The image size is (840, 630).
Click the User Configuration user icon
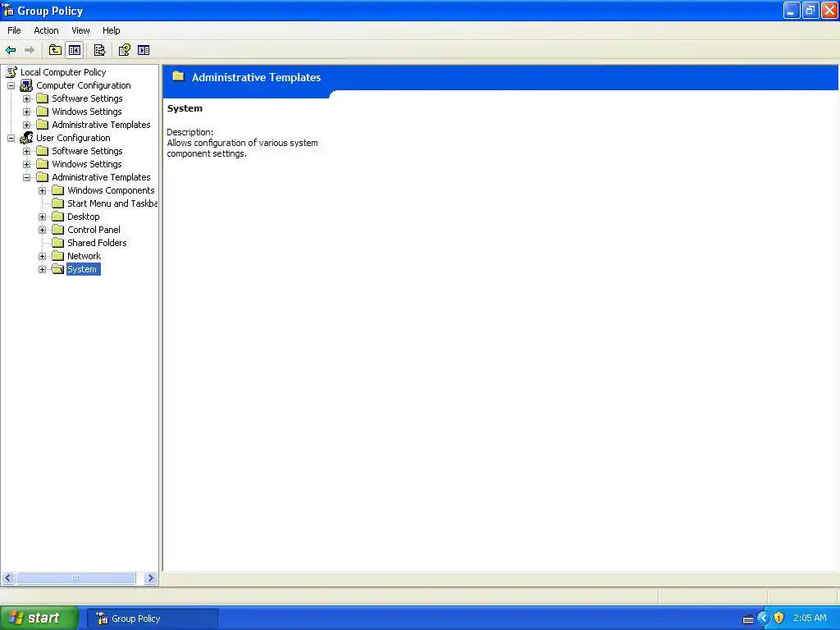(x=26, y=138)
